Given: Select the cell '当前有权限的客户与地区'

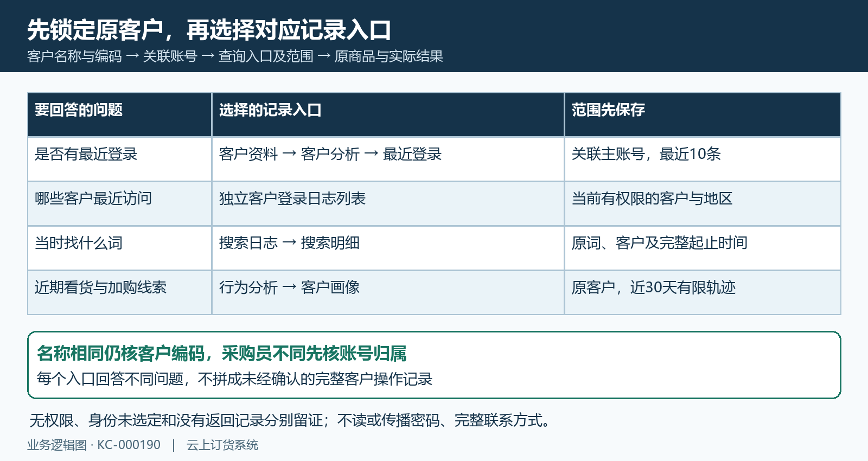Looking at the screenshot, I should (x=703, y=203).
